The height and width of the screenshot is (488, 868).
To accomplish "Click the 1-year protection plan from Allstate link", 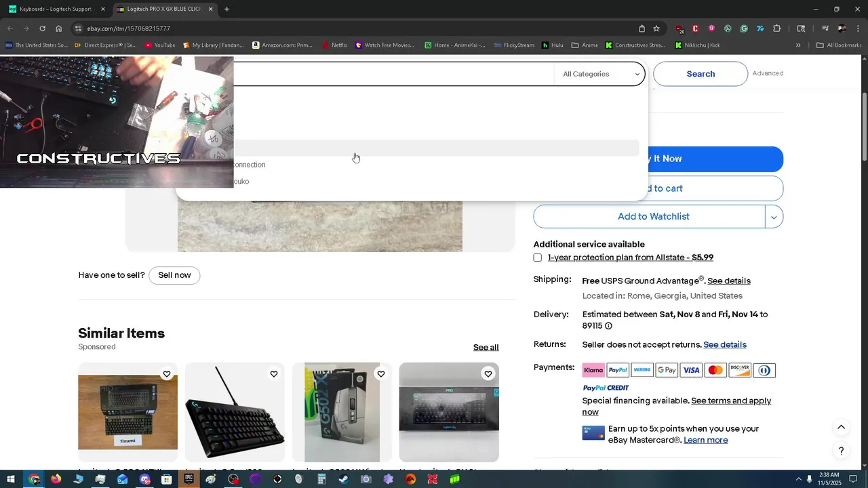I will pos(631,258).
